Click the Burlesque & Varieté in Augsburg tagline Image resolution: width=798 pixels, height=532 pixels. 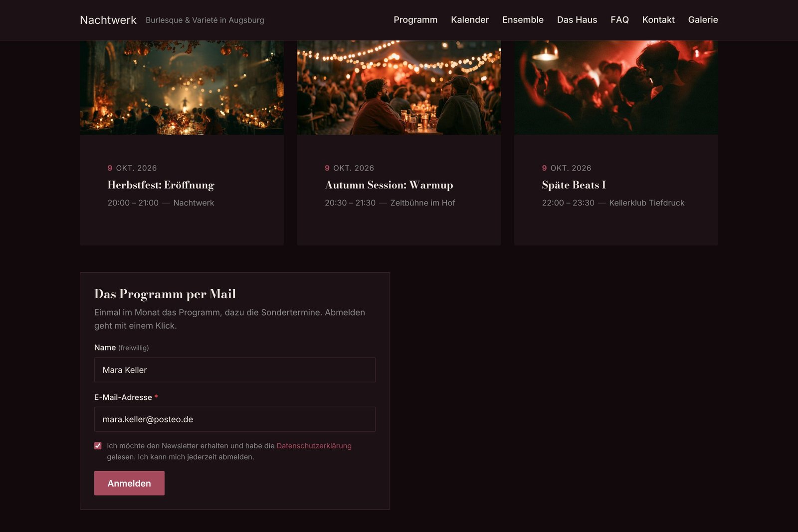[205, 20]
